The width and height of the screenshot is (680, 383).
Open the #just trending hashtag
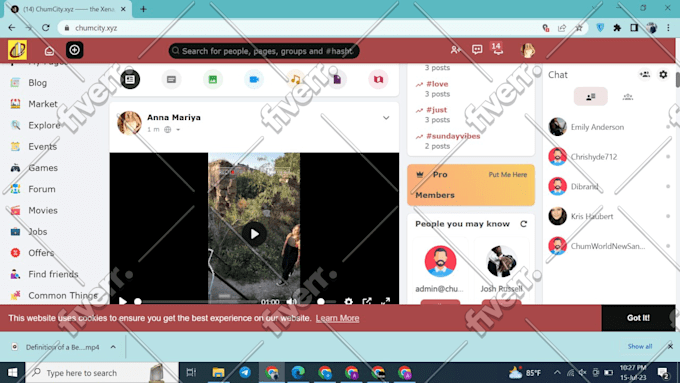[436, 110]
